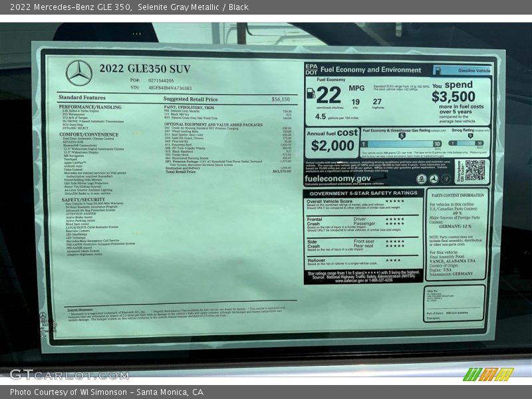The image size is (532, 399).
Task: Click the PERFORMANCE/HANDLING section heading
Action: click(90, 107)
